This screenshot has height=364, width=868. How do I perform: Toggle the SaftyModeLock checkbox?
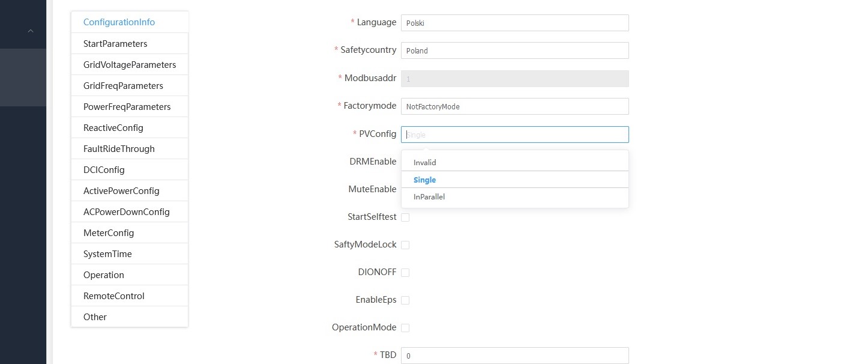pyautogui.click(x=405, y=245)
